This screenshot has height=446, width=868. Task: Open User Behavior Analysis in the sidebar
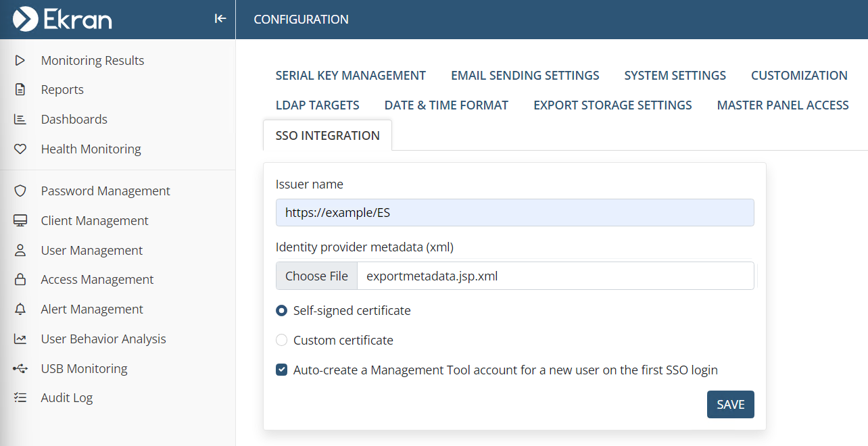[x=103, y=339]
